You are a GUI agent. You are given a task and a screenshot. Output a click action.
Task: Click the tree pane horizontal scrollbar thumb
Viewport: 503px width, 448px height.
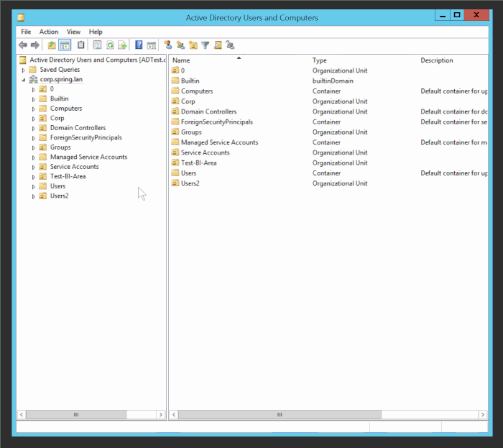point(76,415)
